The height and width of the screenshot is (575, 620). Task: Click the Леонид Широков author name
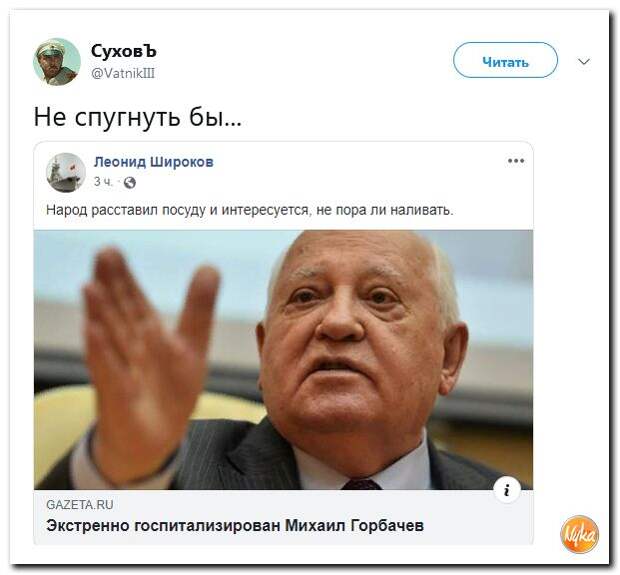pos(154,162)
